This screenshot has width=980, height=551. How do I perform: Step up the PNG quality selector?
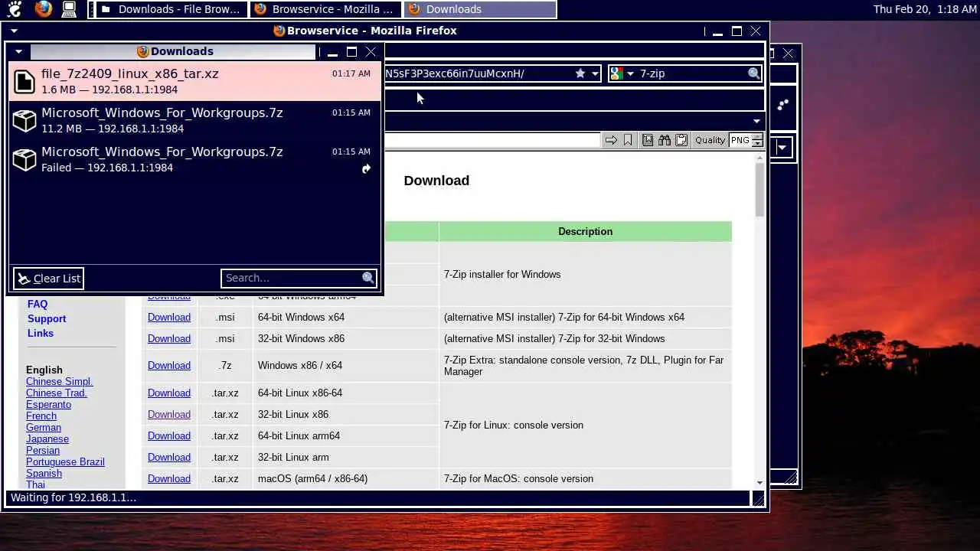click(x=757, y=137)
